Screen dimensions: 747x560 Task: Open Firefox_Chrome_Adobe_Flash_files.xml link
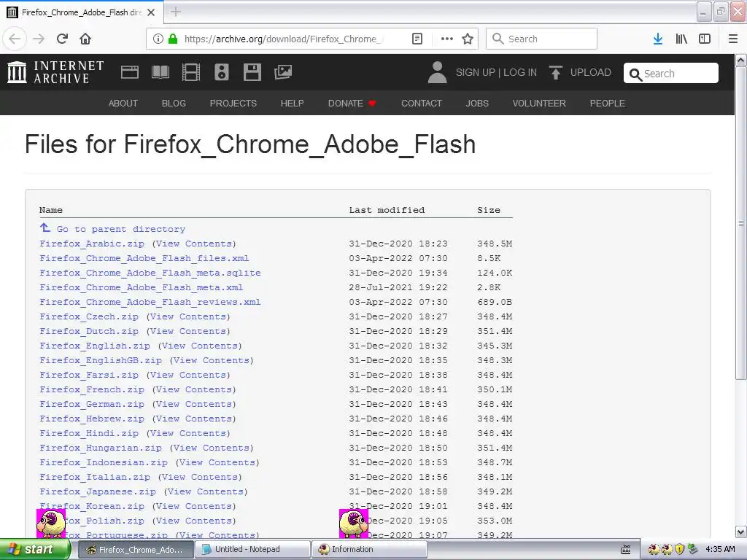pyautogui.click(x=144, y=258)
